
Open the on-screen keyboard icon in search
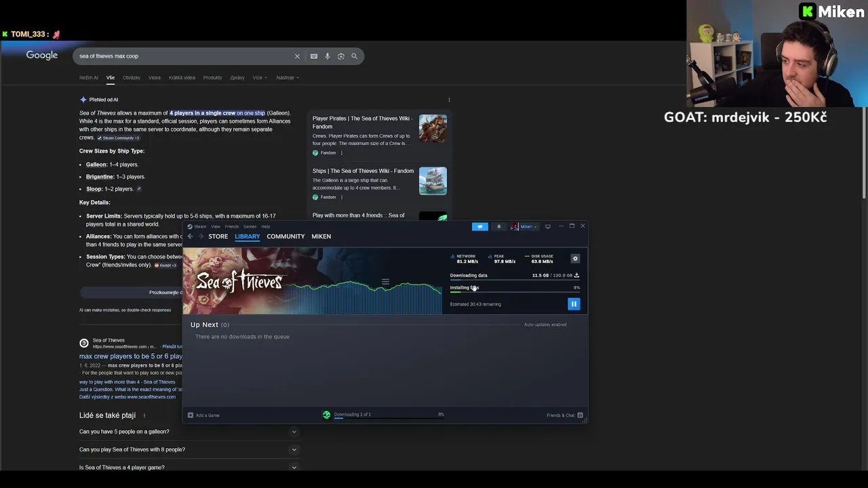314,56
